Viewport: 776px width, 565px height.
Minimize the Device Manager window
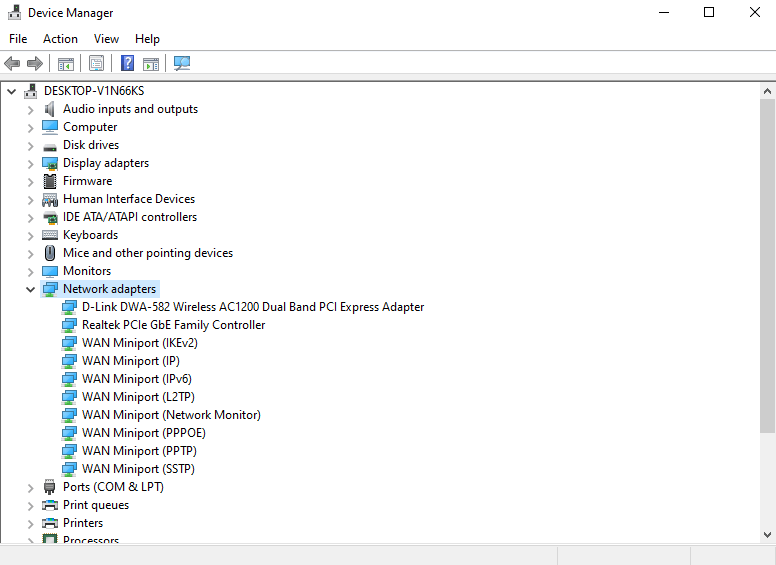tap(664, 12)
